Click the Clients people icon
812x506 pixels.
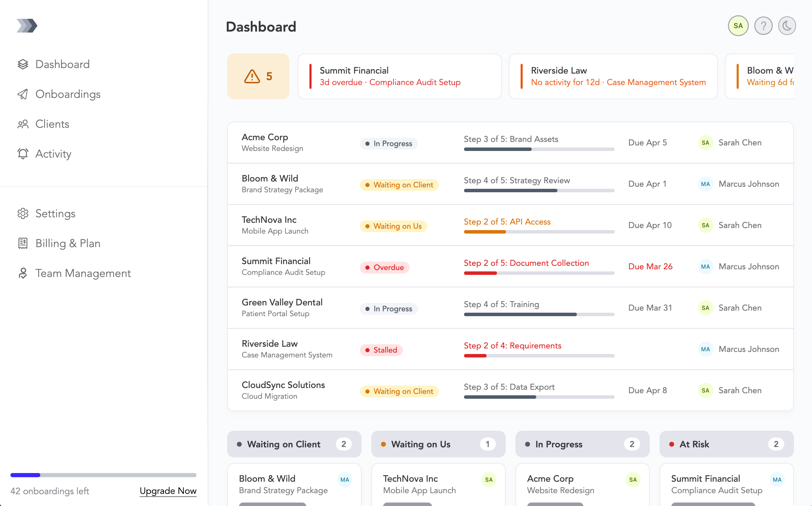point(23,124)
